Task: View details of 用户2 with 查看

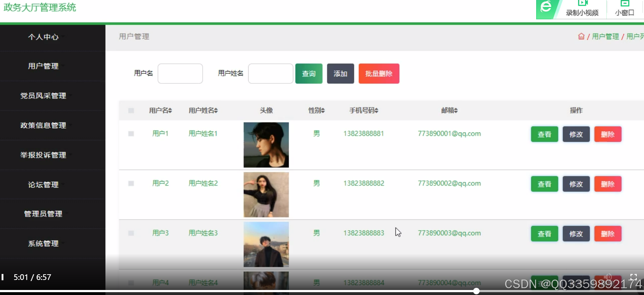Action: (544, 184)
